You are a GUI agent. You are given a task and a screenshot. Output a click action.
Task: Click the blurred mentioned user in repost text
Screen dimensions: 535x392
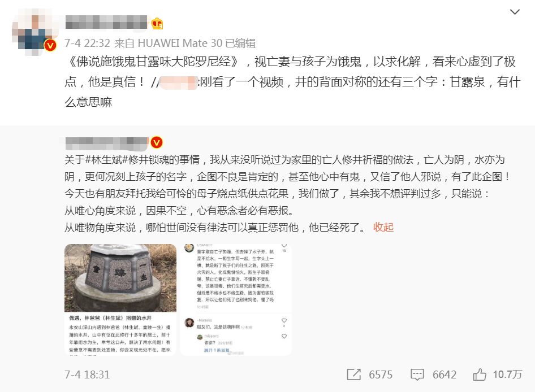(x=179, y=83)
